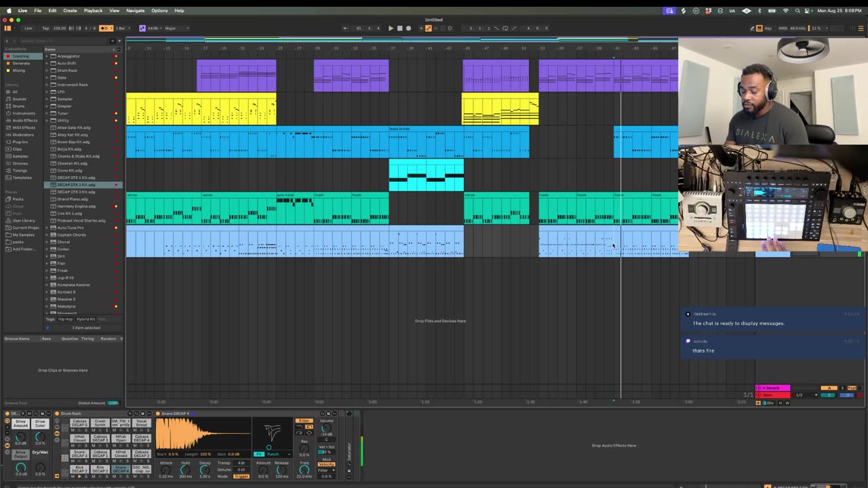Click the Tap tempo button
Screen dimensions: 868x488
45,28
